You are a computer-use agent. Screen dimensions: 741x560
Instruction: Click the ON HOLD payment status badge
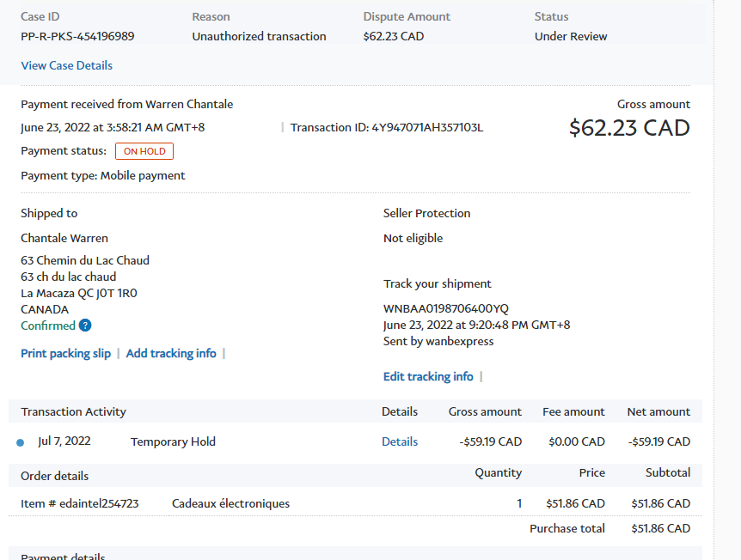click(x=144, y=151)
